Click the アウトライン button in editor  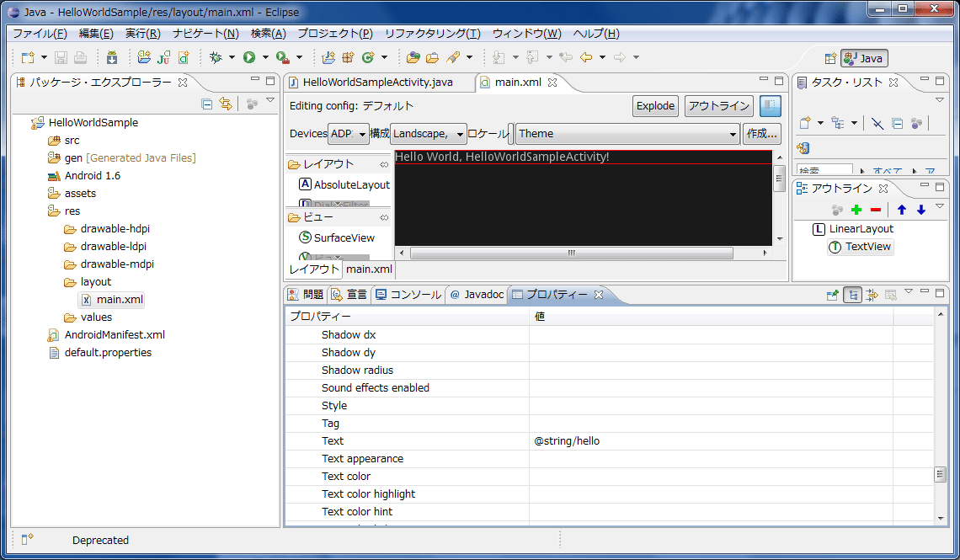pos(719,106)
